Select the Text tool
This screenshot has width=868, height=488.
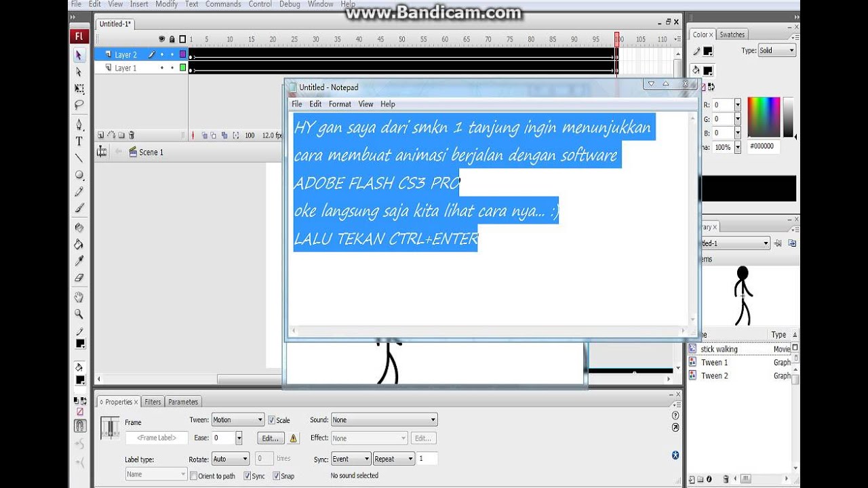click(79, 141)
